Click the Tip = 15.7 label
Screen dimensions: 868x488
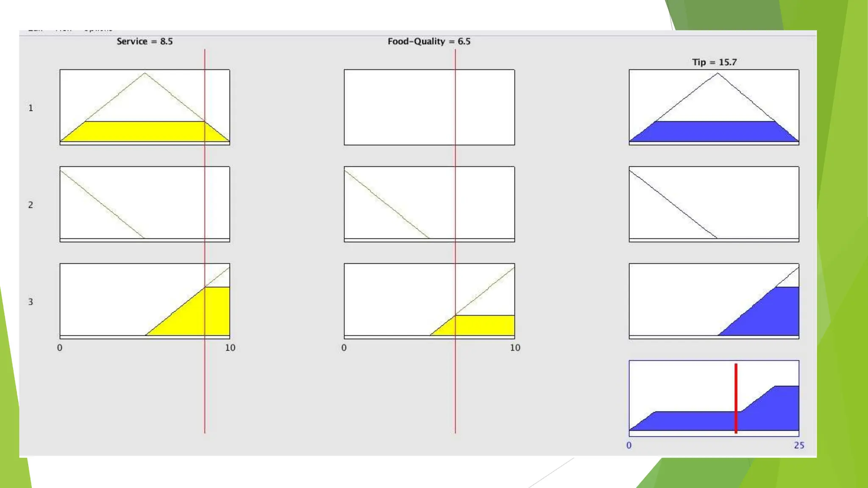click(x=714, y=62)
